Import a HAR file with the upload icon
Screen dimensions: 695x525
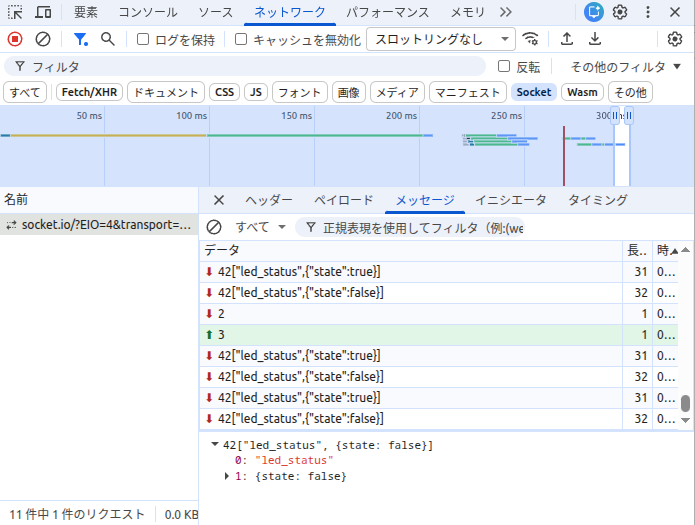point(567,39)
